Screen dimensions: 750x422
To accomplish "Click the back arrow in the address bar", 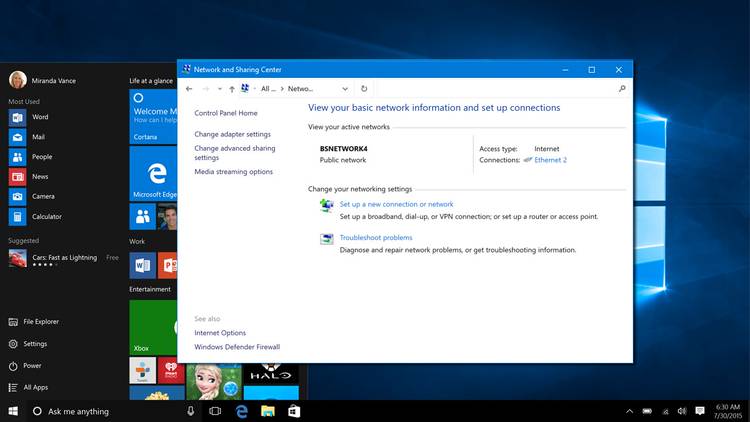I will (190, 88).
